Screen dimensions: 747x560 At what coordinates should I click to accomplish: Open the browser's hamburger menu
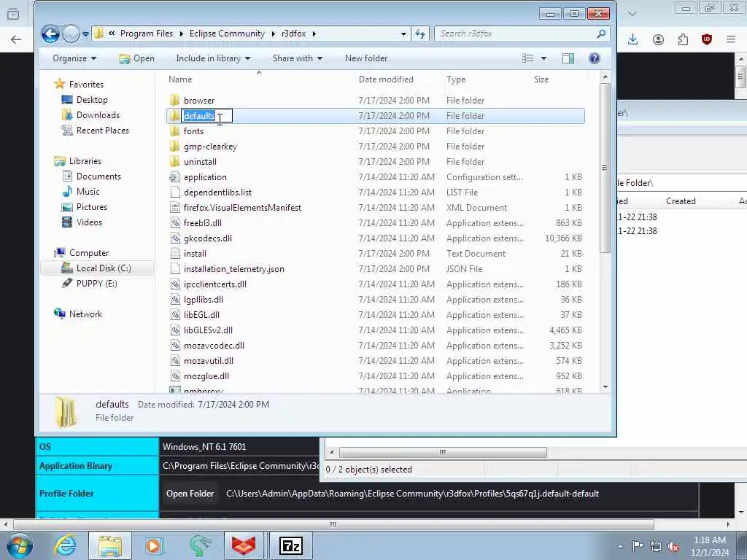[x=731, y=39]
